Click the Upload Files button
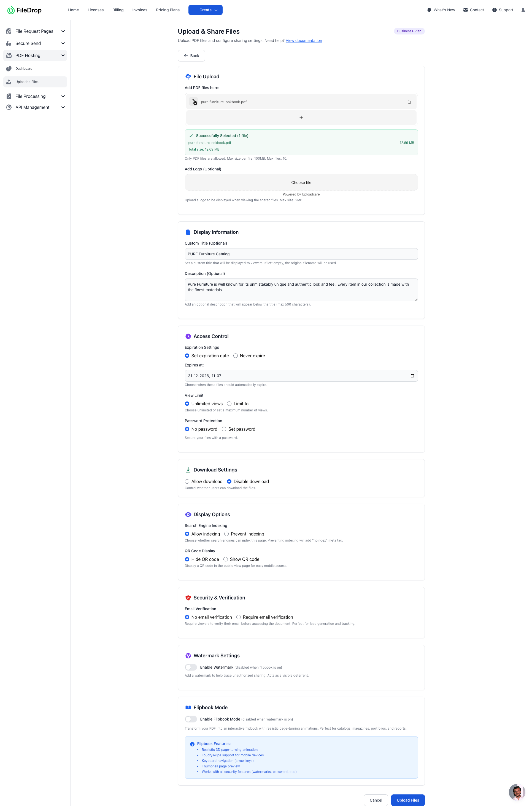Viewport: 532px width, 806px height. [x=407, y=800]
